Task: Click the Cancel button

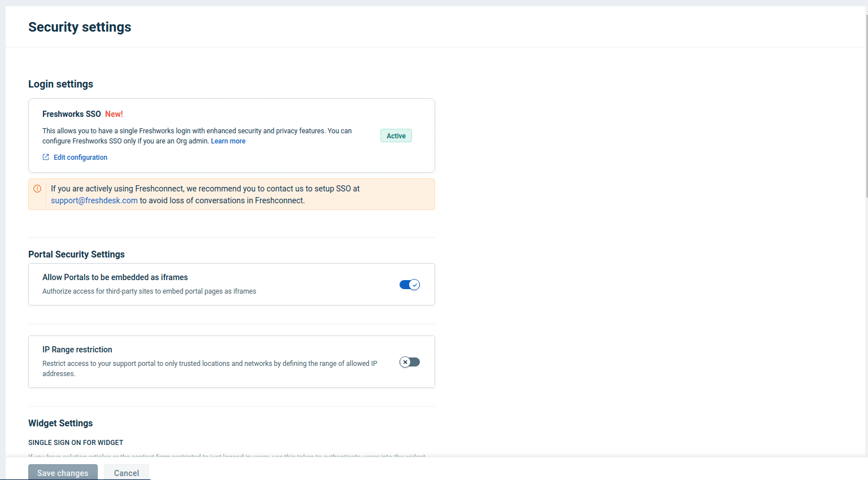Action: pyautogui.click(x=127, y=473)
